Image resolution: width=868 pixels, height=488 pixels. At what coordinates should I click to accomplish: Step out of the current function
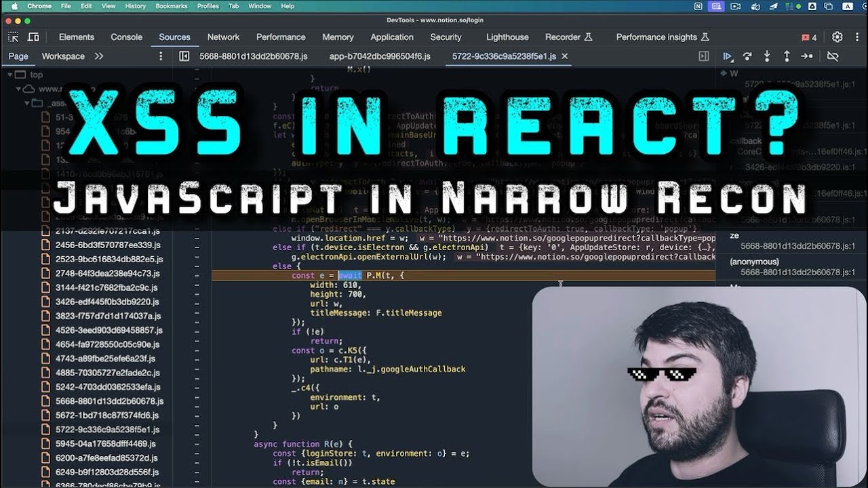pyautogui.click(x=787, y=56)
